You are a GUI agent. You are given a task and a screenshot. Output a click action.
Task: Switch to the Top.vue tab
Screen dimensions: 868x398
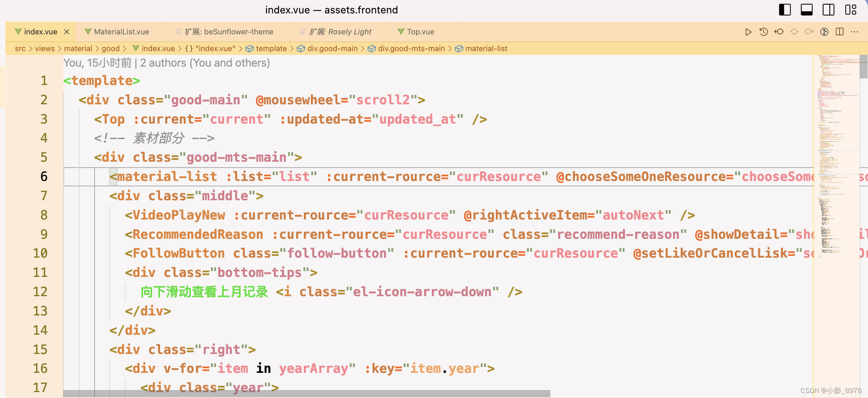421,31
